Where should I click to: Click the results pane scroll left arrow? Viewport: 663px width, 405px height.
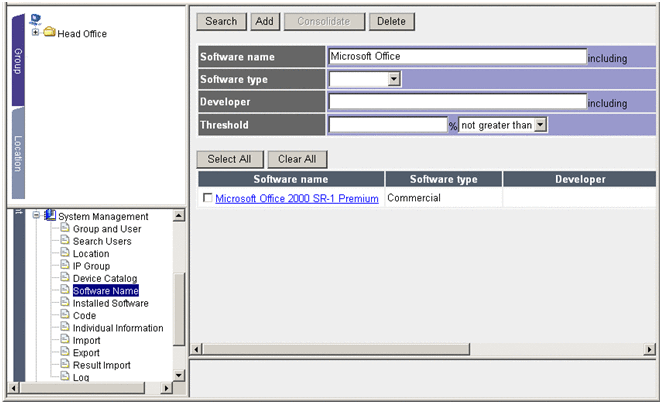tap(196, 349)
